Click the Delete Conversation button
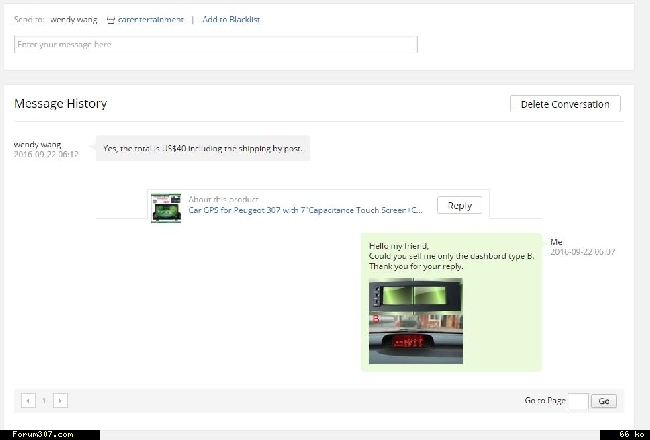 point(565,104)
